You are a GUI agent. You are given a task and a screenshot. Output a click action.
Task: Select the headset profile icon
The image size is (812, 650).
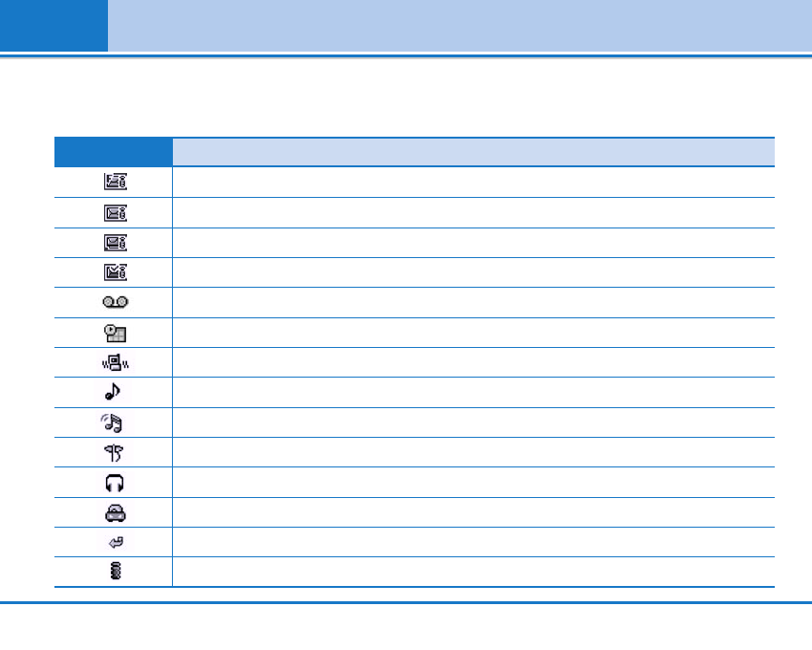pos(114,483)
